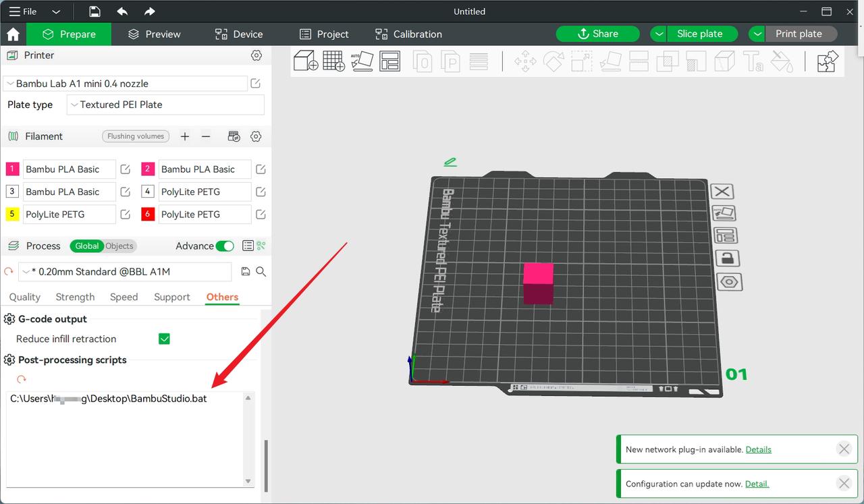Save the project with the floppy icon
Viewport: 864px width, 504px height.
pos(94,11)
